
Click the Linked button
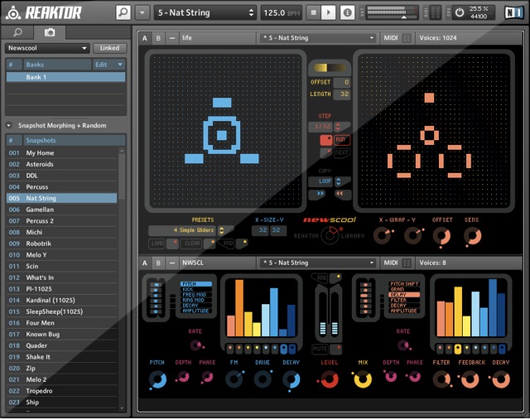click(109, 48)
